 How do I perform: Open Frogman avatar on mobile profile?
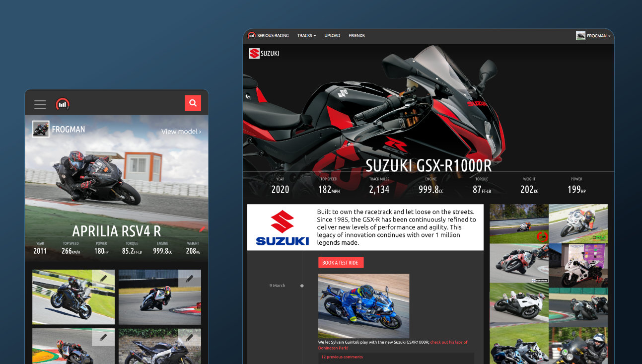[x=41, y=129]
